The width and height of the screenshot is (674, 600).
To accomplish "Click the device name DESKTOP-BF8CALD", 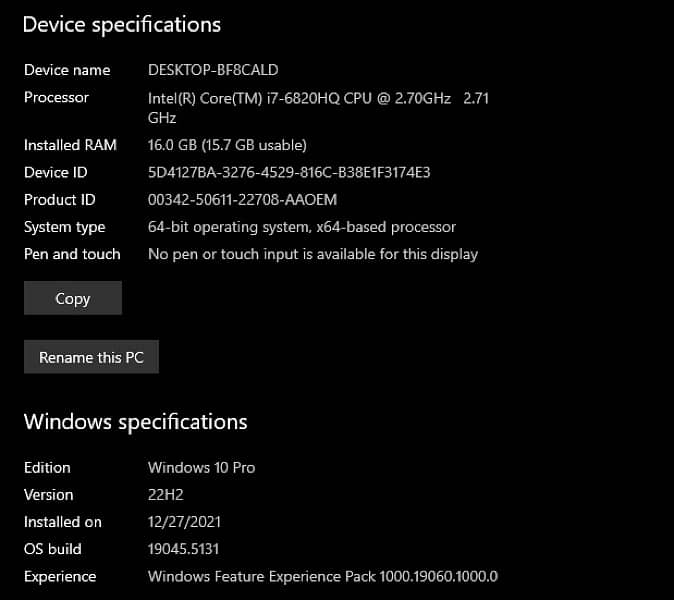I will pos(213,70).
